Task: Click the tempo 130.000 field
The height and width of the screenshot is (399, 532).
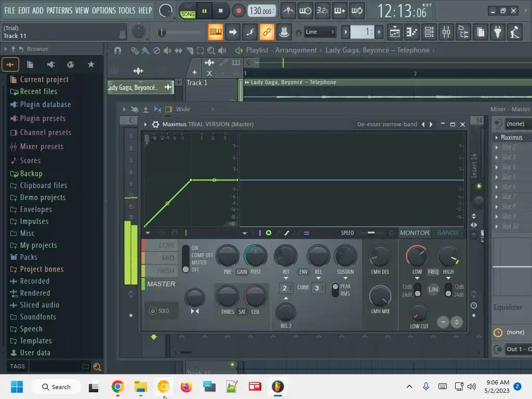Action: click(262, 11)
